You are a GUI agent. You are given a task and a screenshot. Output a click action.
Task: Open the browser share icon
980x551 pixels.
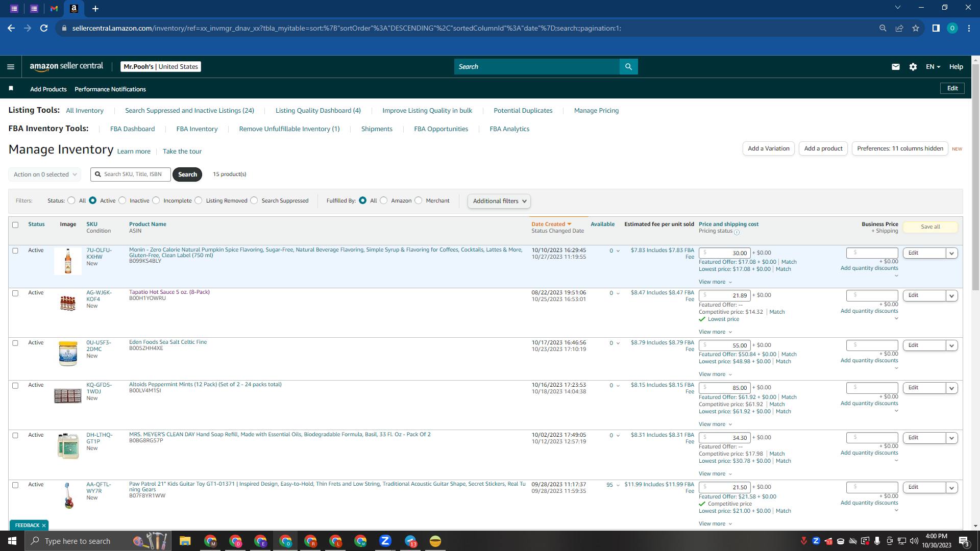click(899, 28)
